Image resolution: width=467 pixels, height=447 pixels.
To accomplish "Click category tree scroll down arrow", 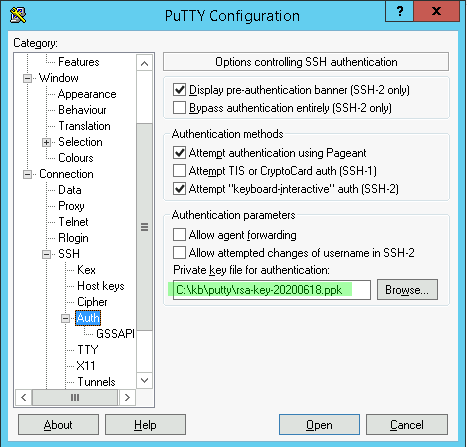I will pos(144,380).
